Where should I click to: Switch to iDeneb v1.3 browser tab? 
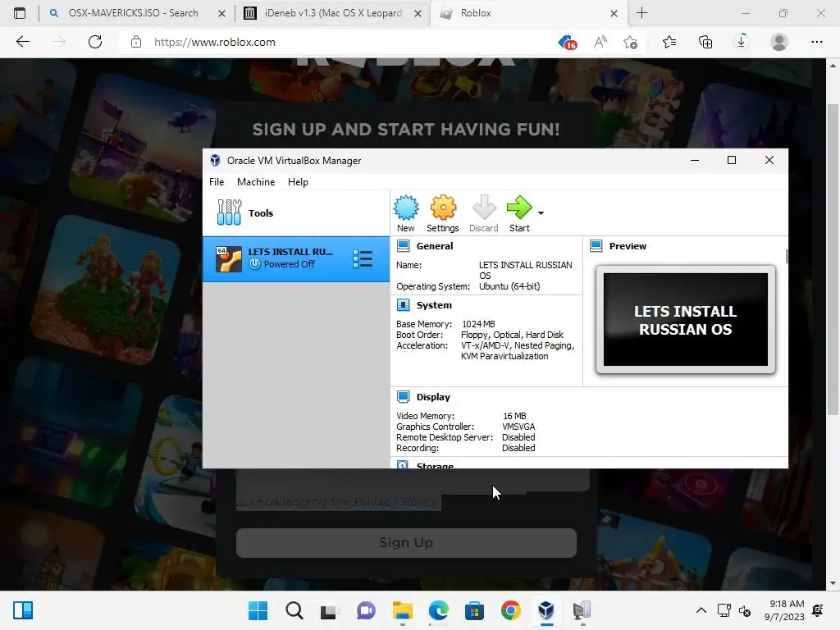(331, 13)
